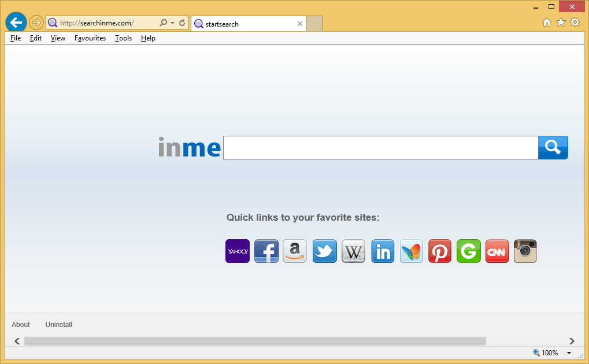Click the zoom level magnifier icon
Image resolution: width=589 pixels, height=364 pixels.
[x=536, y=352]
